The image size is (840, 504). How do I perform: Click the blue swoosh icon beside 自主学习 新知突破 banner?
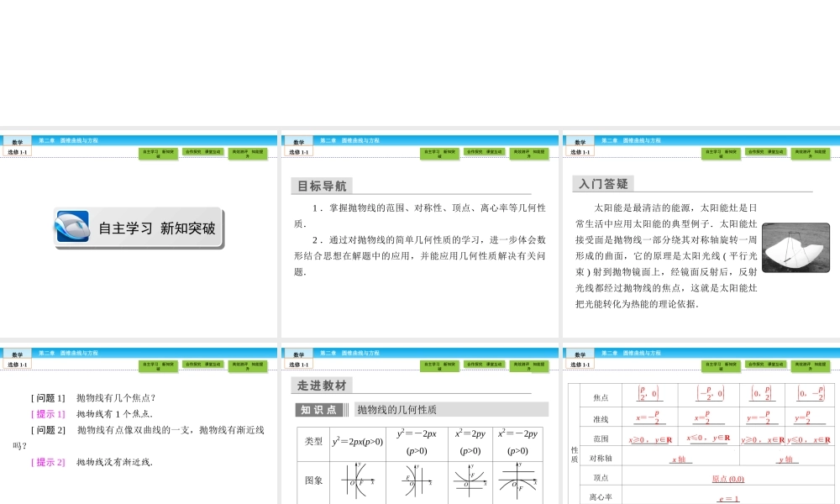(74, 227)
